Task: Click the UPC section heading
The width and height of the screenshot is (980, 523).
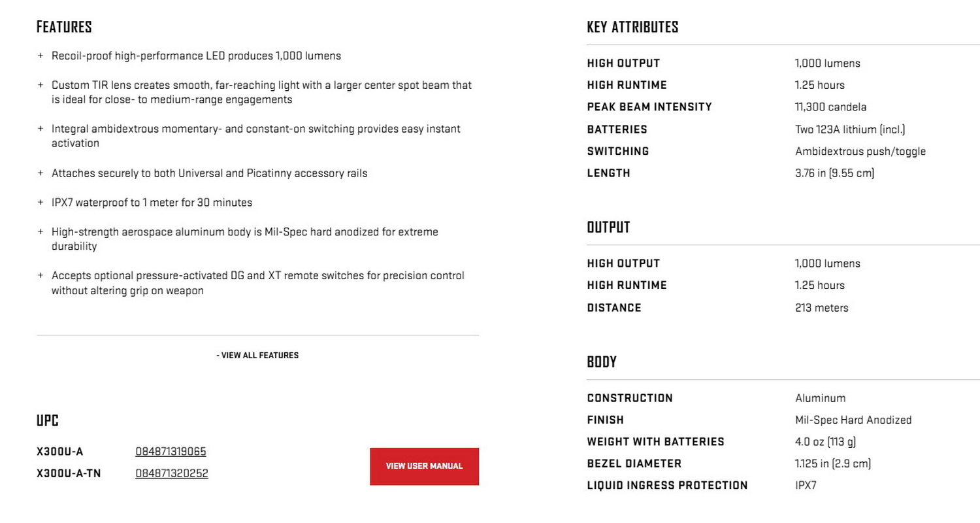Action: pyautogui.click(x=48, y=422)
